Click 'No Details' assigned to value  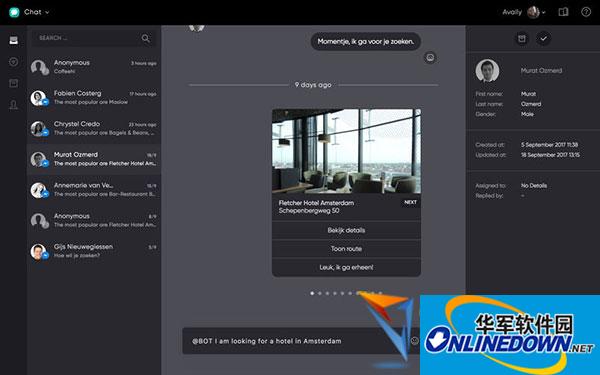coord(534,186)
